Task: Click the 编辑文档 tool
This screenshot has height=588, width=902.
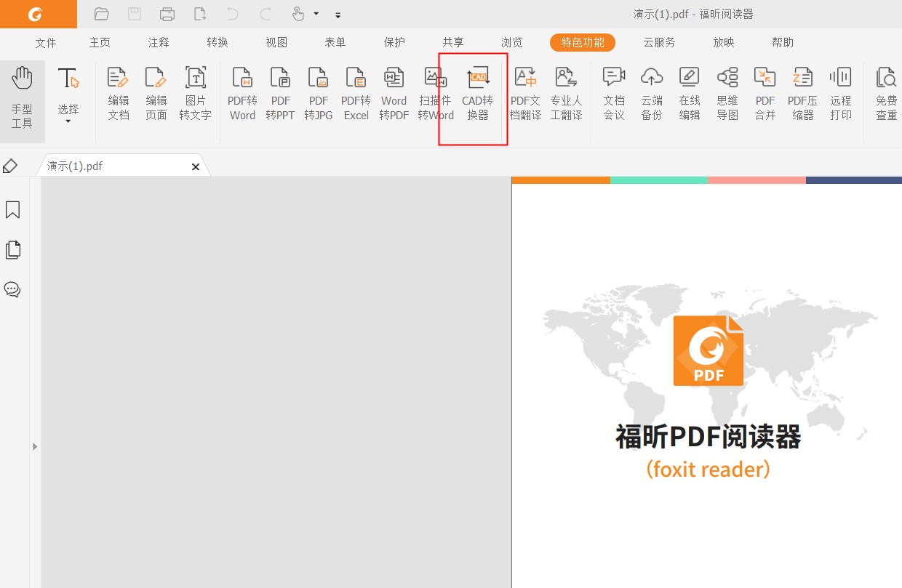Action: pyautogui.click(x=119, y=94)
